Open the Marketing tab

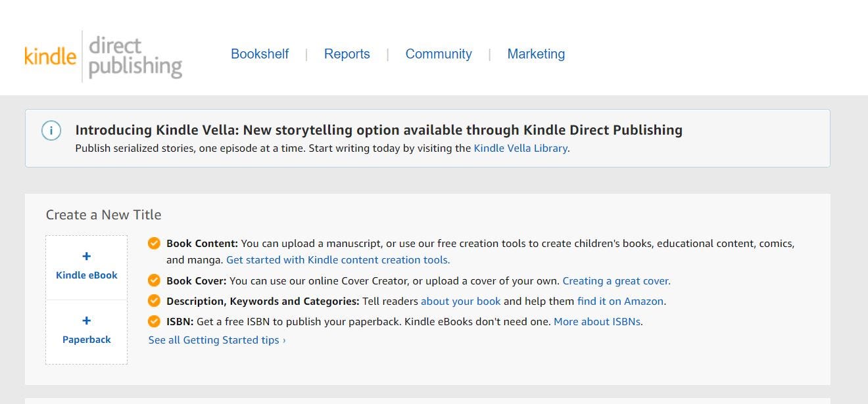coord(536,54)
